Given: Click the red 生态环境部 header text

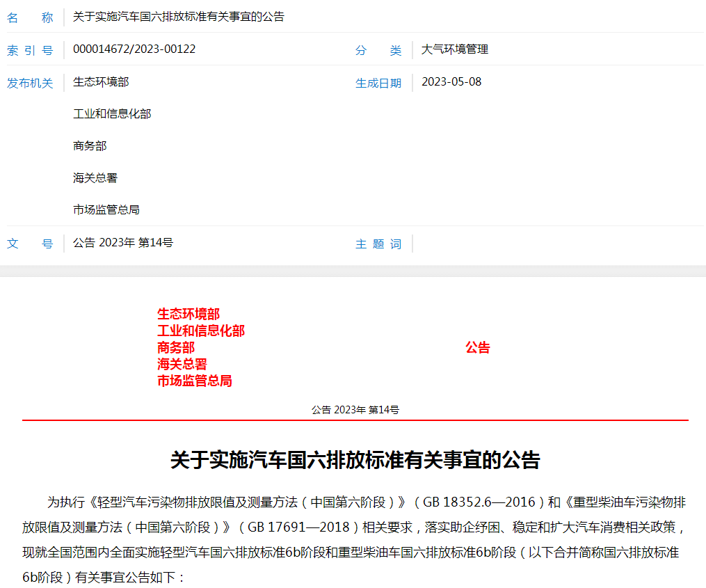Looking at the screenshot, I should pos(188,315).
